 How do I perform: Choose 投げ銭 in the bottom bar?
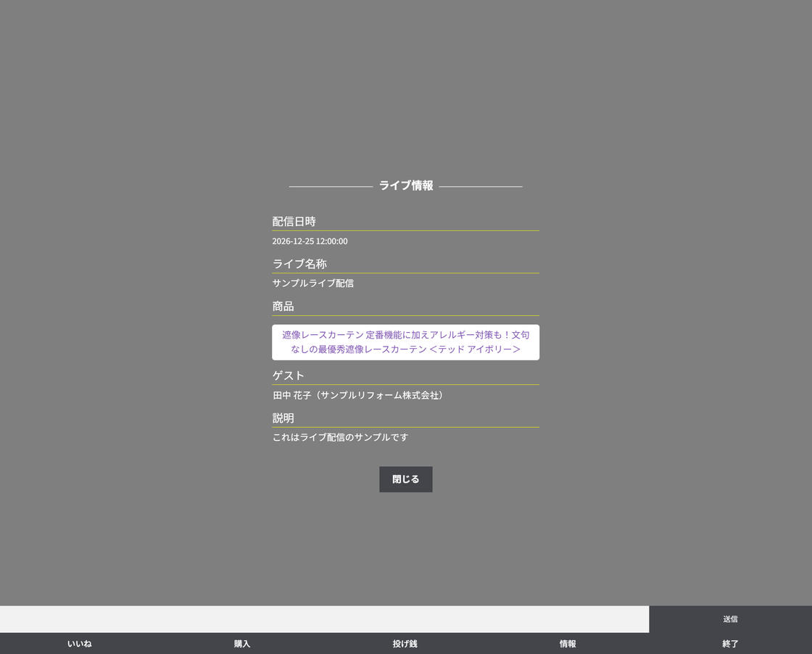click(x=405, y=644)
